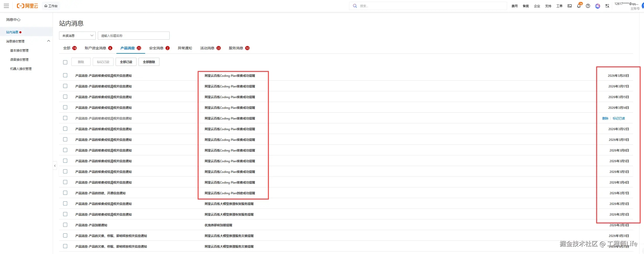Tick checkbox for Coding Plan创建成功提醒 row
644x254 pixels.
tap(65, 193)
